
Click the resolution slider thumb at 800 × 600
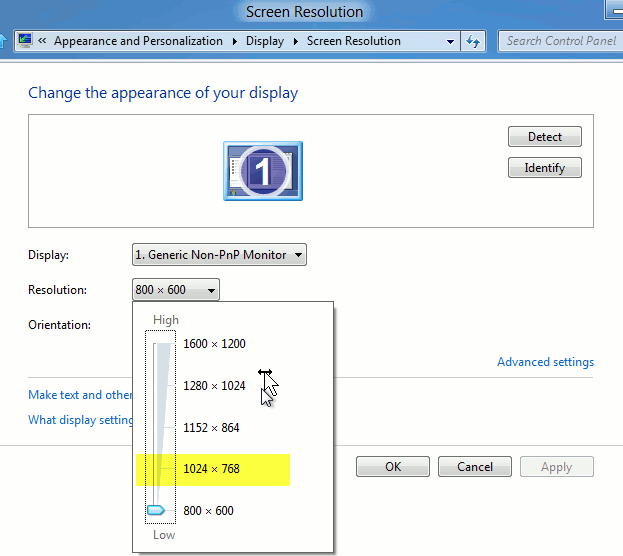tap(156, 510)
